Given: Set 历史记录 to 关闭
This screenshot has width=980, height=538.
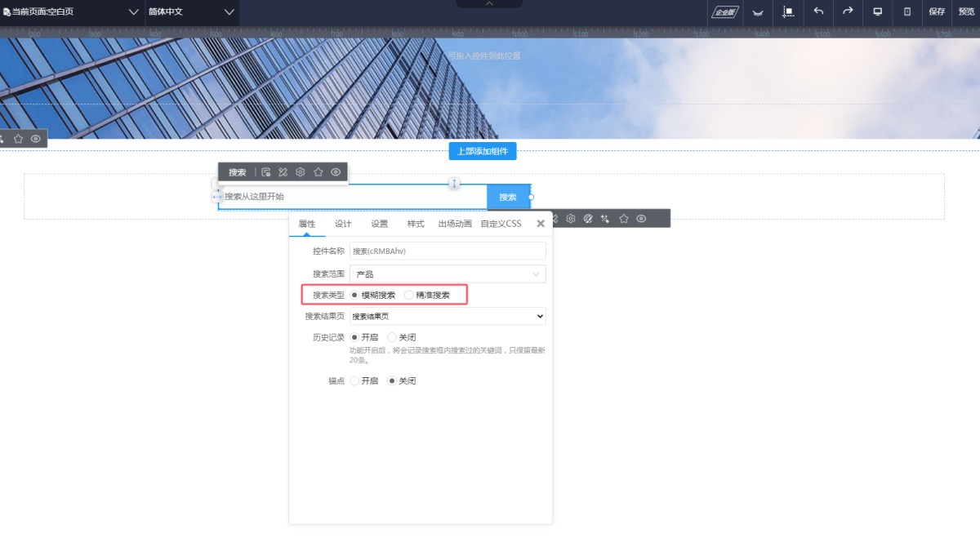Looking at the screenshot, I should [392, 337].
